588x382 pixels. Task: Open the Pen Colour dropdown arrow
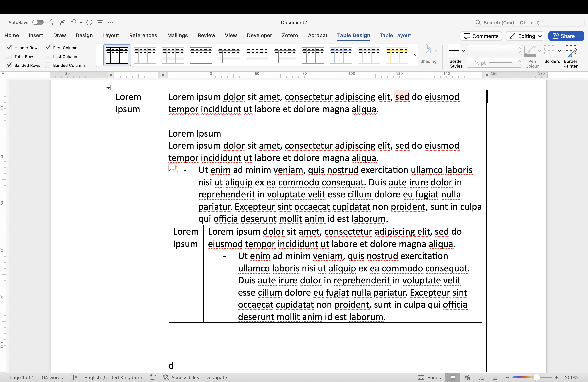click(x=540, y=51)
